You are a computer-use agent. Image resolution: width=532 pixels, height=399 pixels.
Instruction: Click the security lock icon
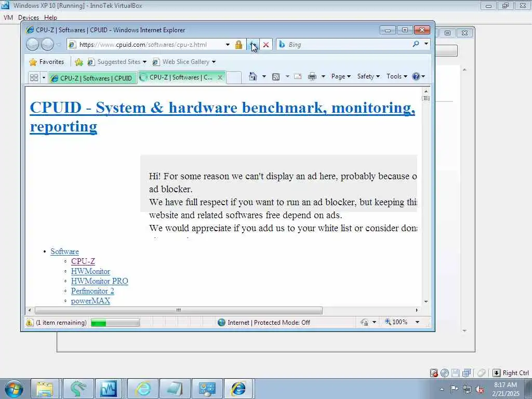pos(238,45)
